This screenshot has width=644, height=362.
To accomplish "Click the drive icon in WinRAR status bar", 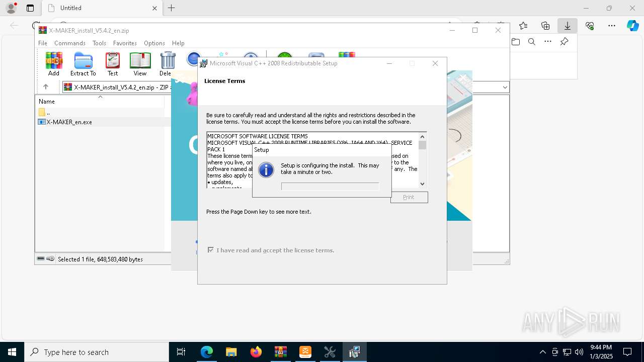I will point(41,259).
